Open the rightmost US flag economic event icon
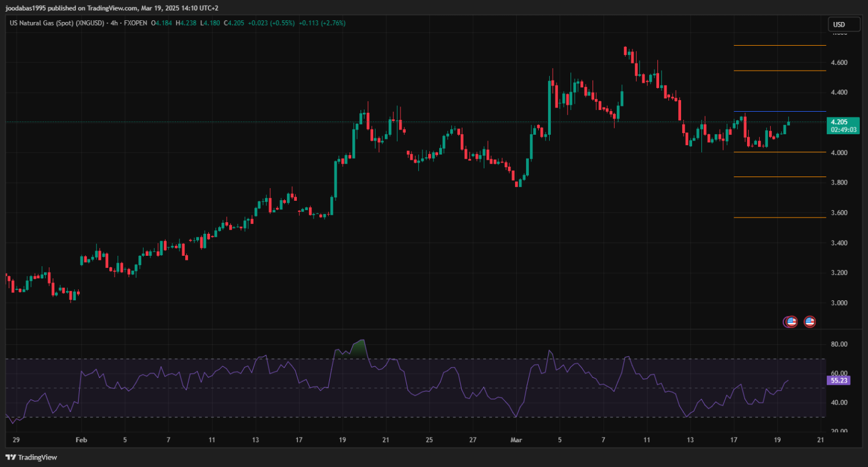This screenshot has height=467, width=868. (810, 322)
